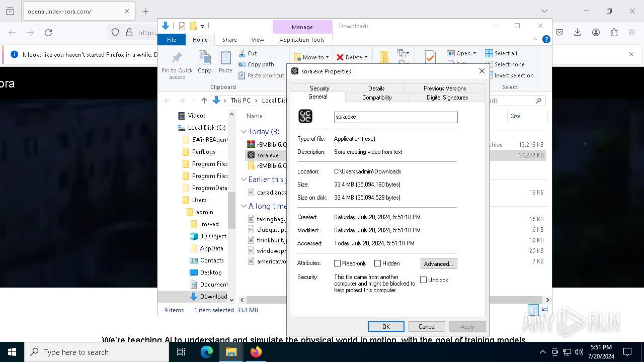
Task: Select Desktop in navigation tree
Action: click(x=210, y=273)
